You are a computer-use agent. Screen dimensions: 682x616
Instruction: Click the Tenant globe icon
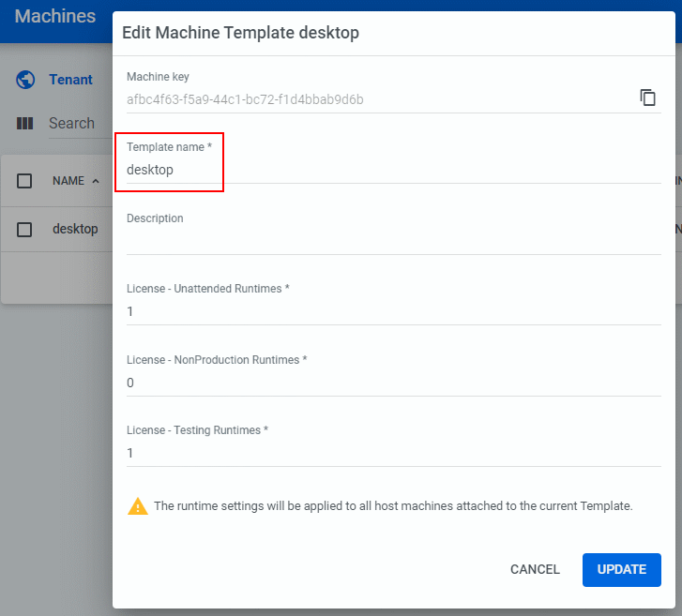[26, 80]
